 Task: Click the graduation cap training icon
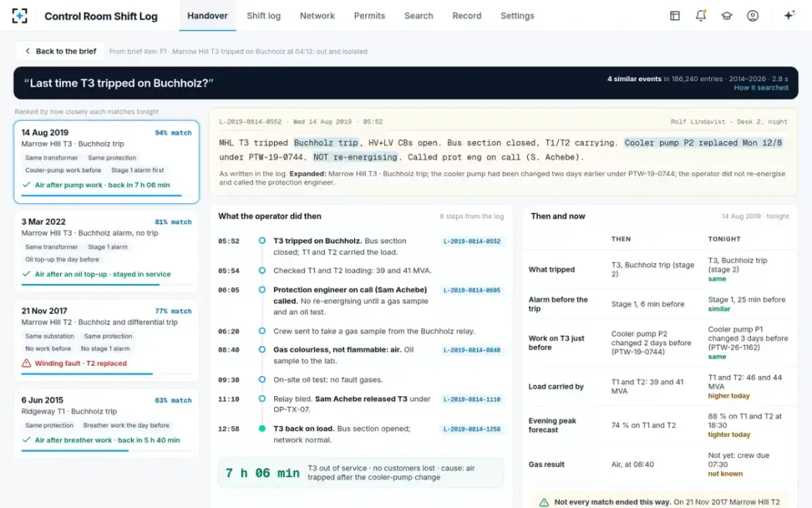coord(727,16)
